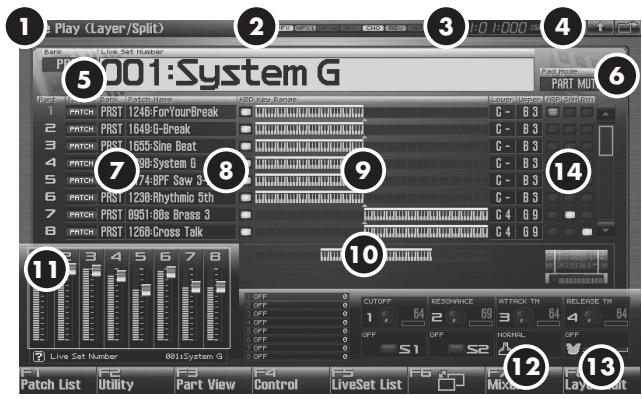
Task: Open the F4 Control tab
Action: (x=291, y=380)
